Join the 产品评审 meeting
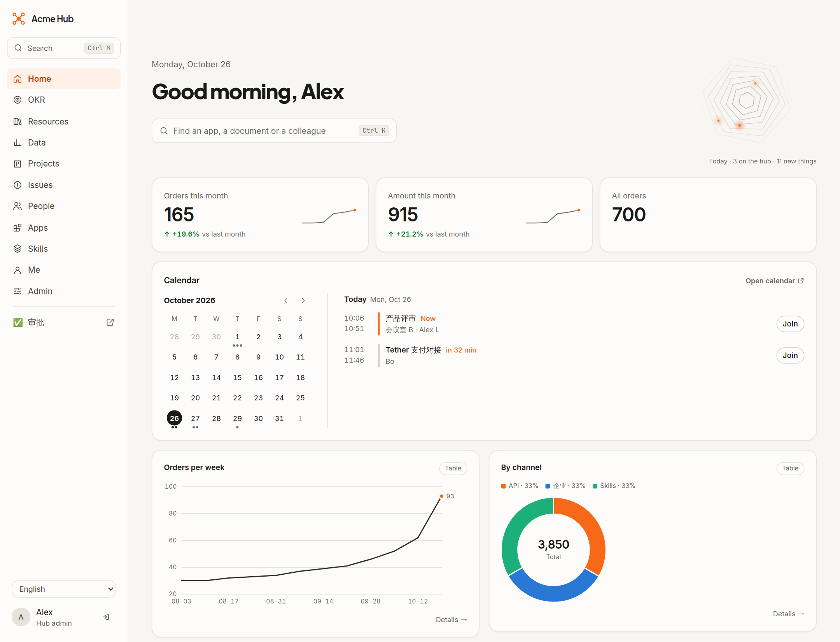This screenshot has width=840, height=642. click(790, 324)
